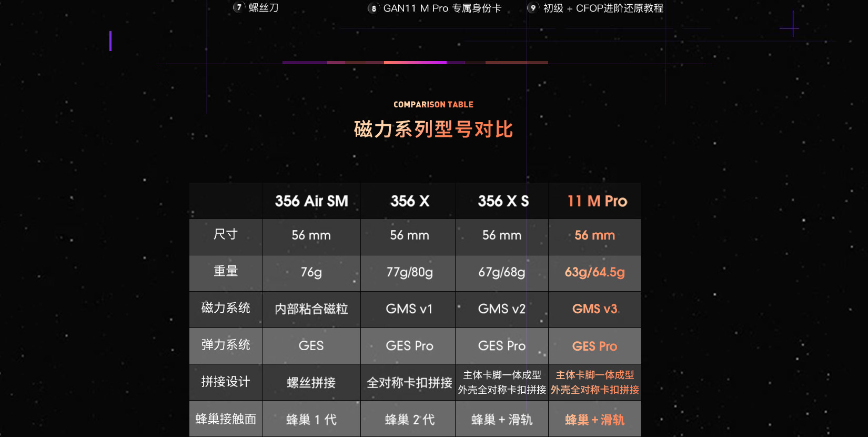Click the 弹力系统 row label

pos(226,345)
